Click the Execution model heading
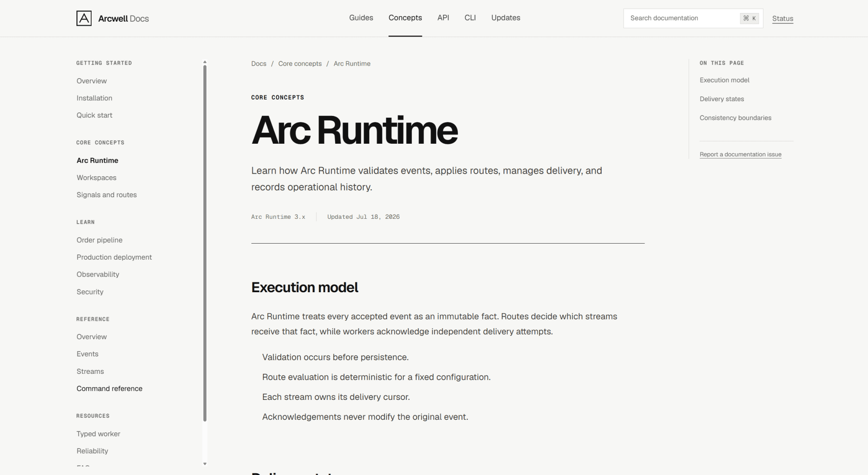The width and height of the screenshot is (868, 475). point(305,287)
